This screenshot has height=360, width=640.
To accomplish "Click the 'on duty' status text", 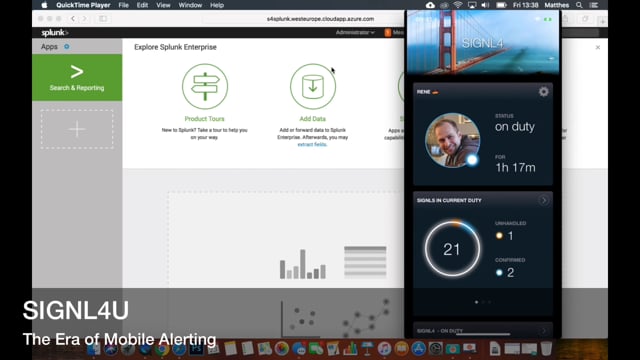I will (x=515, y=127).
